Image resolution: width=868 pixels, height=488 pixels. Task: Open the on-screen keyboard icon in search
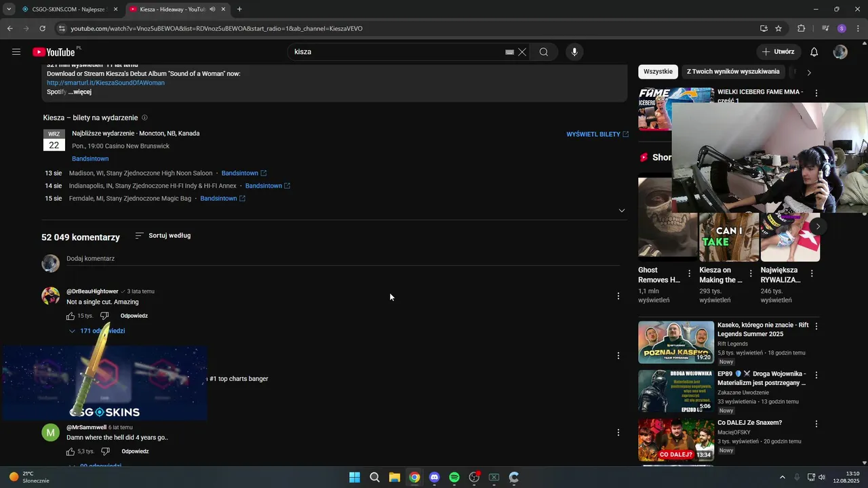click(509, 52)
